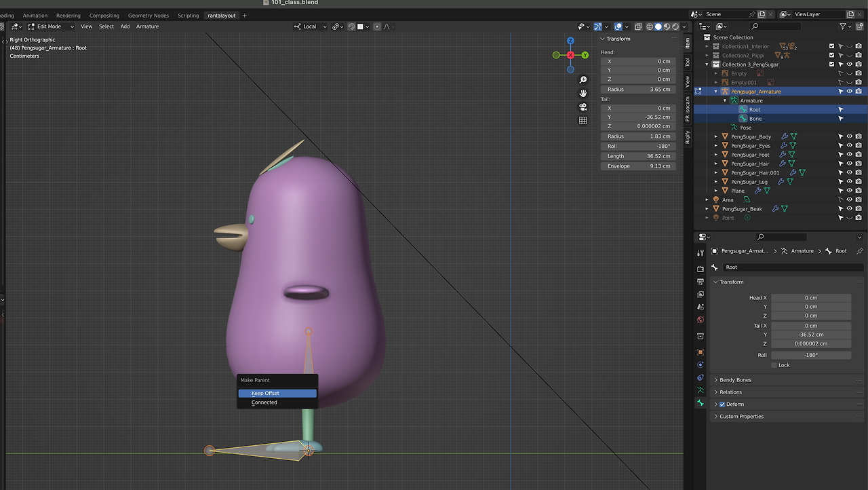The image size is (868, 490).
Task: Click the zoom magnifier icon in viewport
Action: (583, 80)
